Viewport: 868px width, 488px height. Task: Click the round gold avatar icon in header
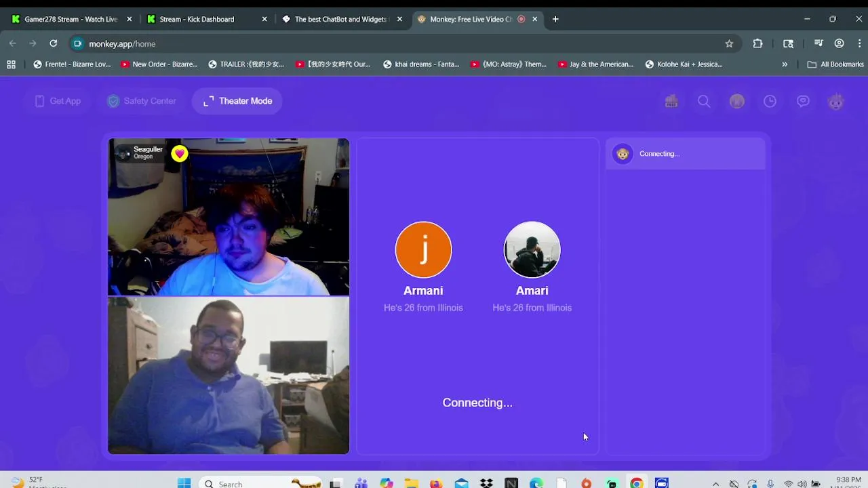(737, 101)
